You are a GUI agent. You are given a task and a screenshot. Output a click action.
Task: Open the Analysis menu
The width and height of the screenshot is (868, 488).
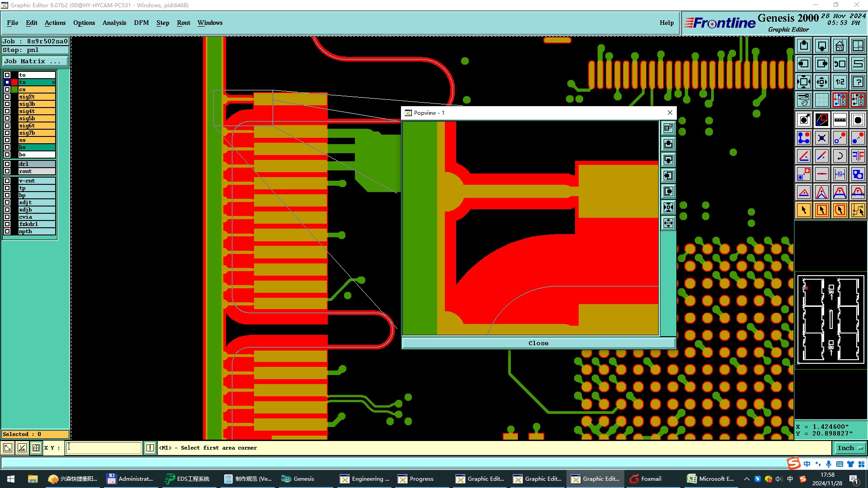(x=114, y=23)
